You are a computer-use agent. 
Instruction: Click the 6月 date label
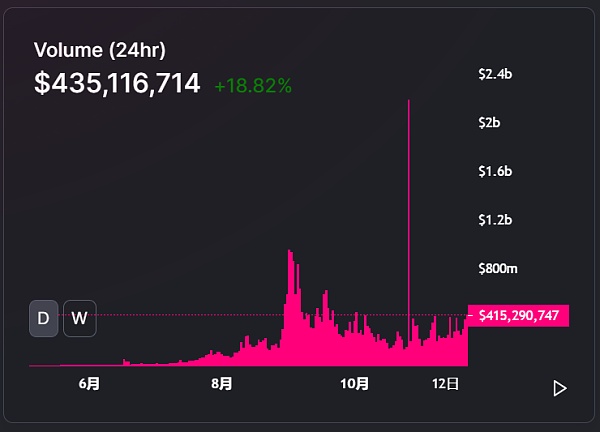point(89,383)
